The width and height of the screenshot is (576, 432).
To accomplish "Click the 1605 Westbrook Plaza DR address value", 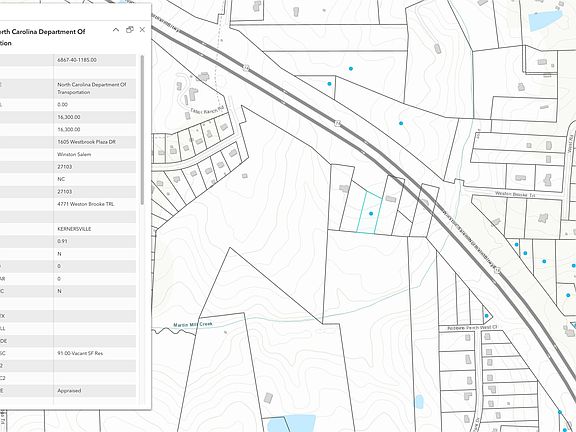I will click(86, 142).
